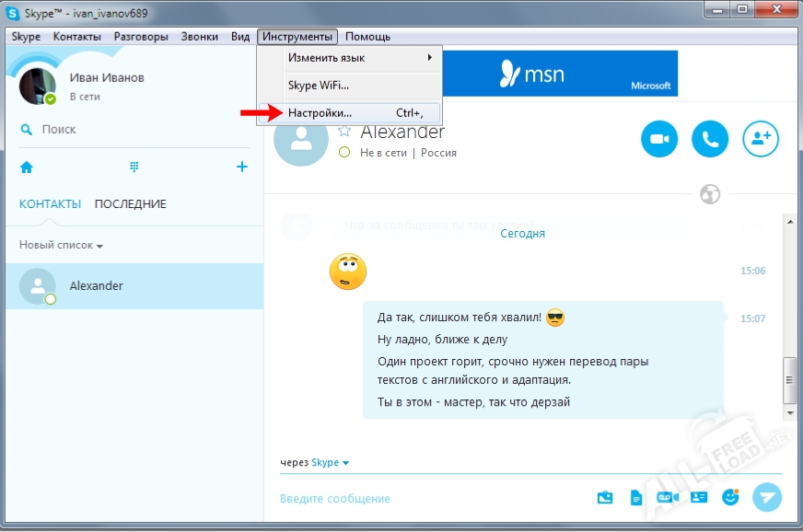Click the plus icon to add contact

(x=242, y=167)
